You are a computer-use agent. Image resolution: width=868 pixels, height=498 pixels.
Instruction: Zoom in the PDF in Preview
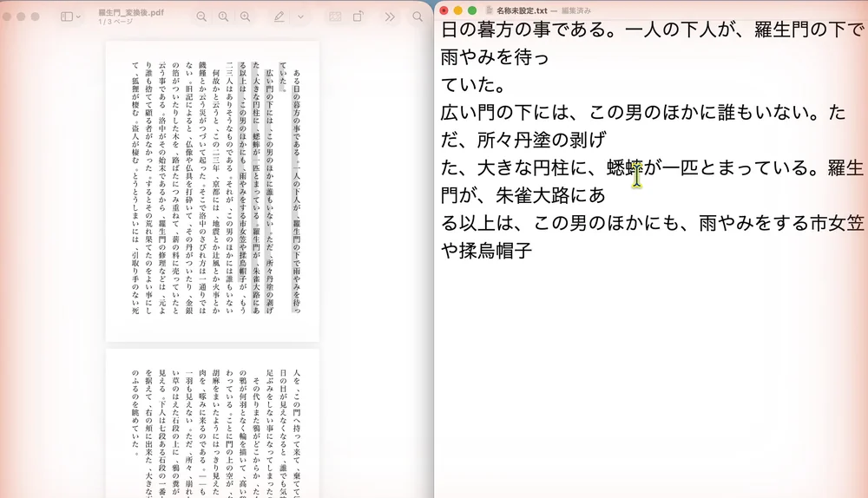click(245, 16)
